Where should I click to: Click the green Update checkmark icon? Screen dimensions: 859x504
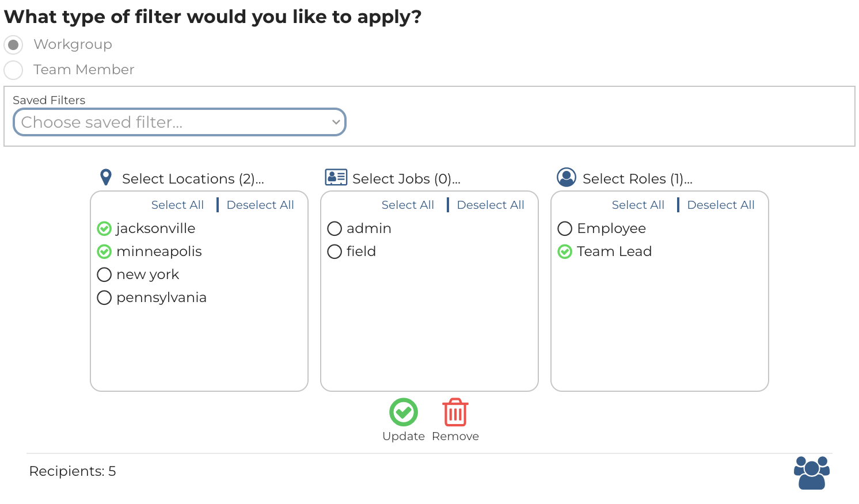pos(404,412)
